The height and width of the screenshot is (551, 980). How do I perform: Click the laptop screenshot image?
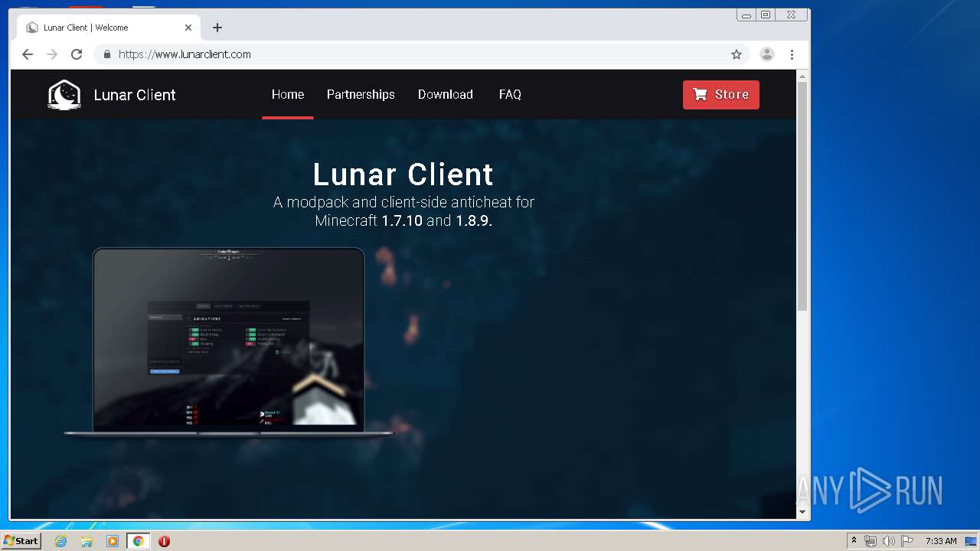pos(228,342)
